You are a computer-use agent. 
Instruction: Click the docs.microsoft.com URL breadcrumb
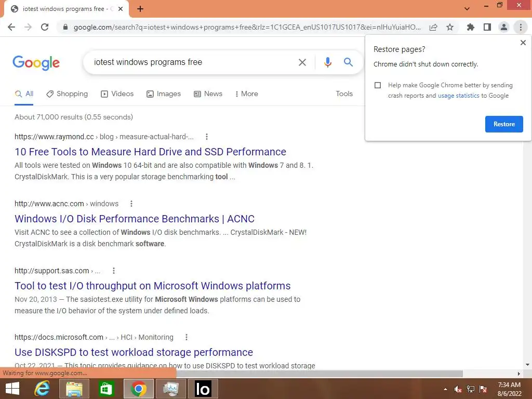(x=94, y=337)
